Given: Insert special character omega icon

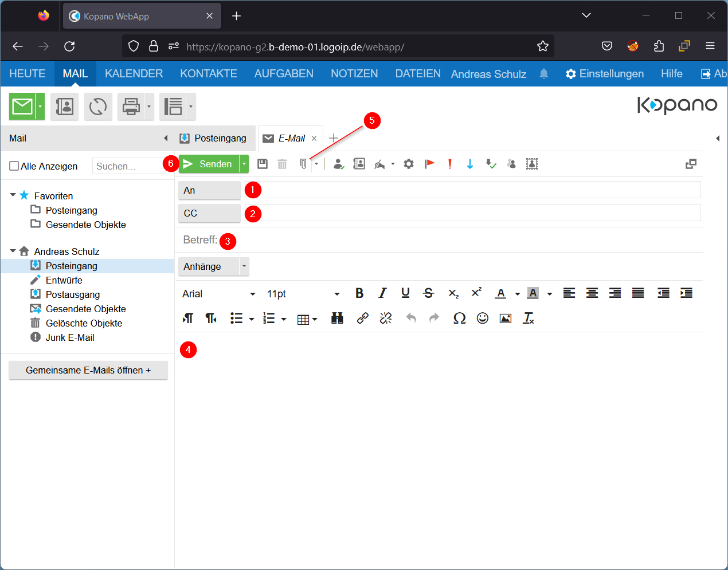Looking at the screenshot, I should [x=459, y=319].
